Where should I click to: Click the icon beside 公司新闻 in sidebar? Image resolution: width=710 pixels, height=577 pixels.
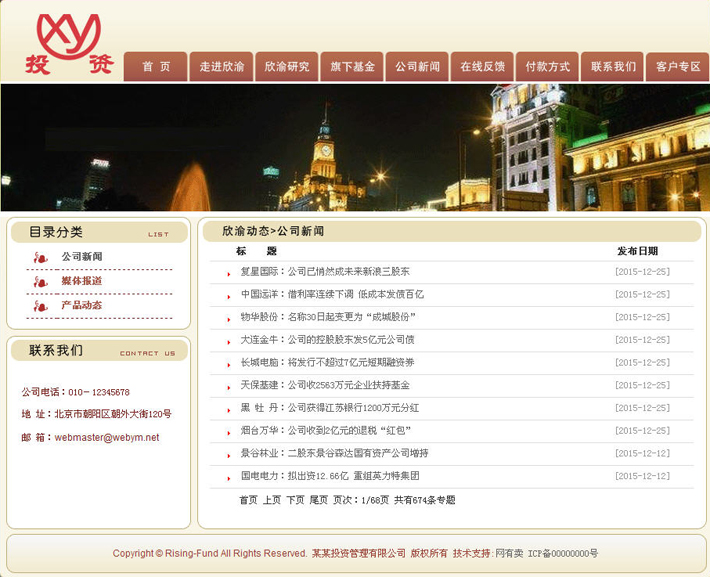41,258
